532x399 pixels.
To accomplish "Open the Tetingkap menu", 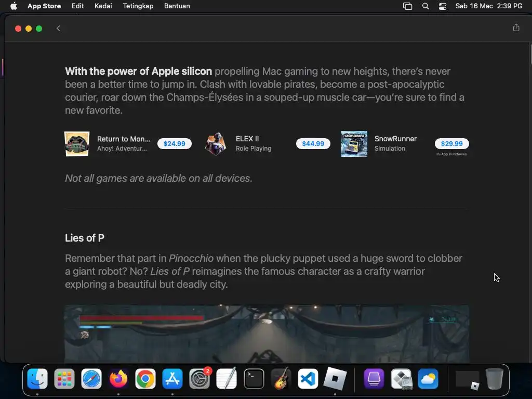I will pyautogui.click(x=138, y=6).
